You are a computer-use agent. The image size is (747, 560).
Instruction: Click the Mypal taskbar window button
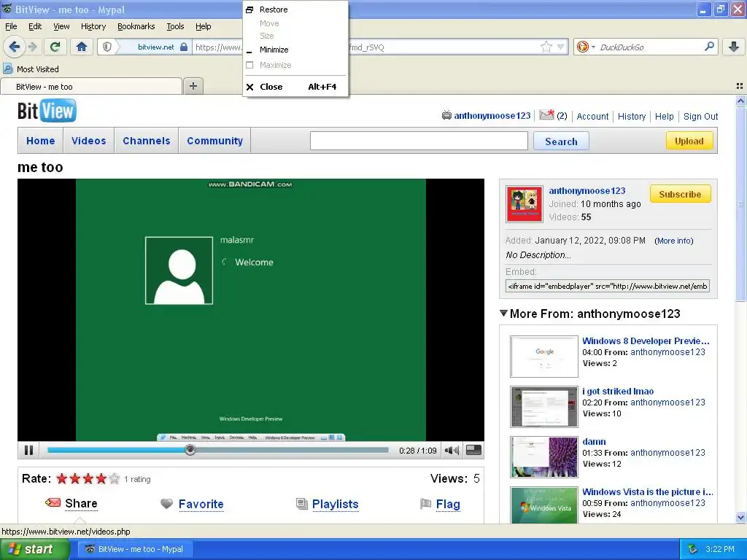pos(135,549)
